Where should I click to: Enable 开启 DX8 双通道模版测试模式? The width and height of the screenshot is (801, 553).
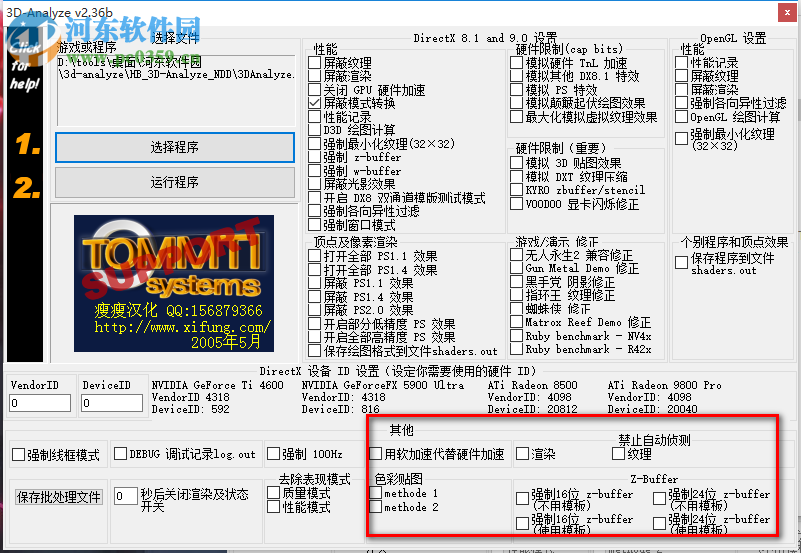pos(315,198)
